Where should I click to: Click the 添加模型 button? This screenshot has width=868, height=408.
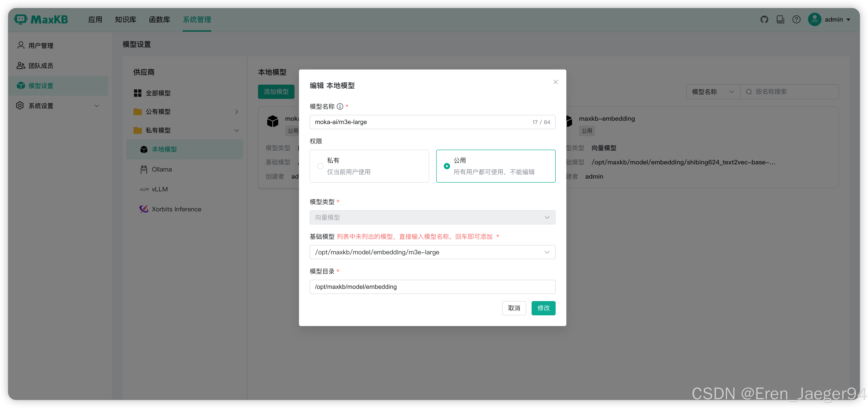[276, 92]
